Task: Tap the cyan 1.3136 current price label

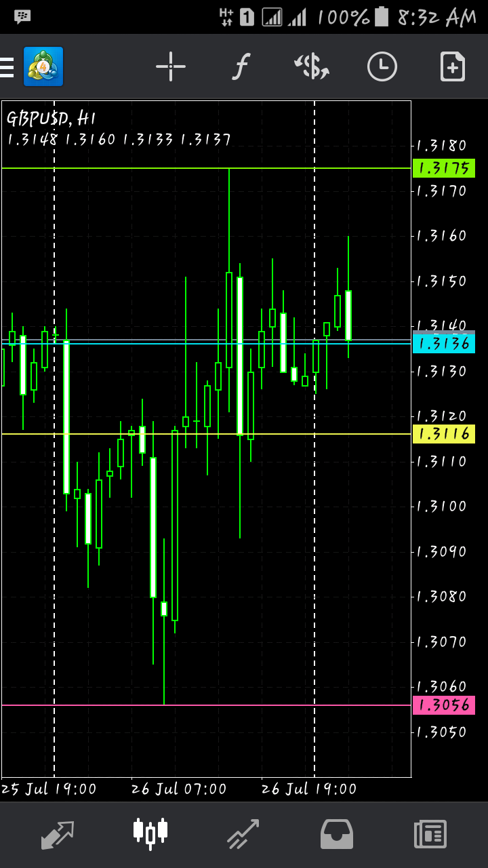Action: click(443, 344)
